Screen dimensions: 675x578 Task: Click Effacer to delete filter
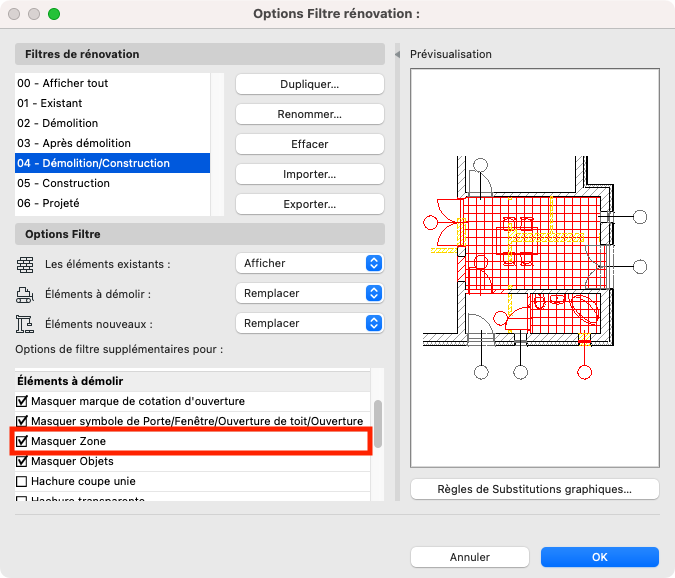pos(310,144)
